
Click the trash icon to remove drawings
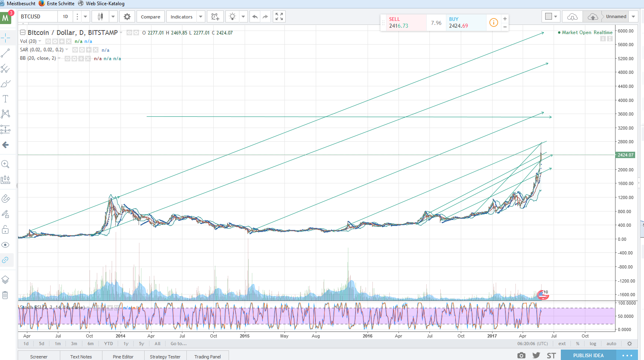tap(6, 295)
